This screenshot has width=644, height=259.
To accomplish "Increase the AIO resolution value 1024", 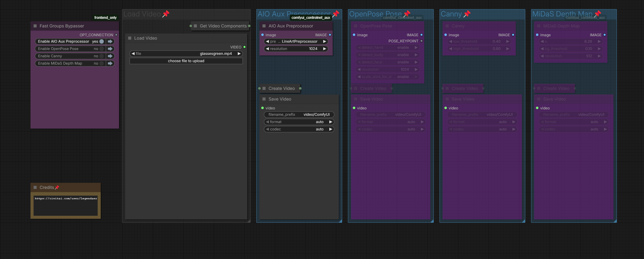I will click(x=325, y=49).
